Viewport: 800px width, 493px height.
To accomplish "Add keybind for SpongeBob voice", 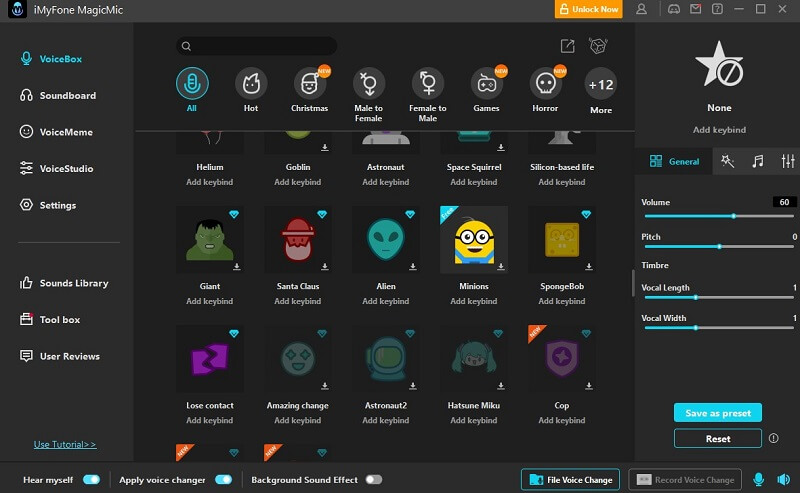I will click(x=562, y=302).
